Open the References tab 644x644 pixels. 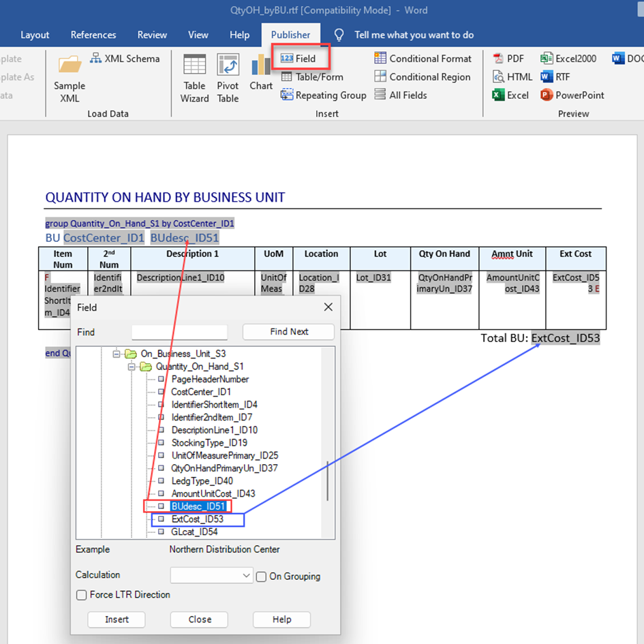click(x=93, y=35)
